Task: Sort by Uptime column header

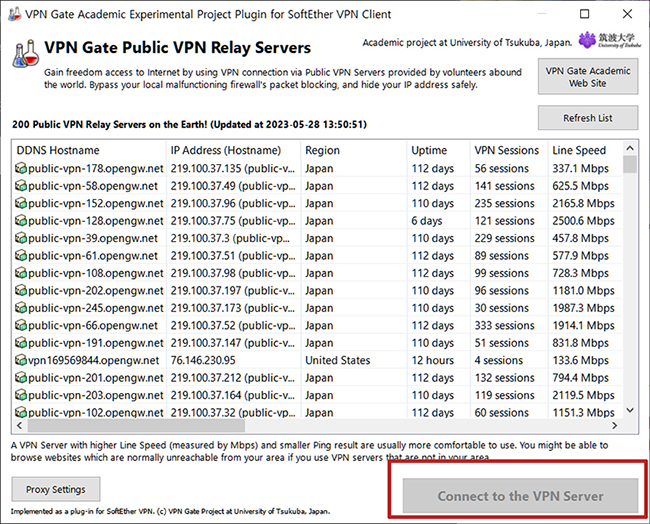Action: tap(439, 150)
